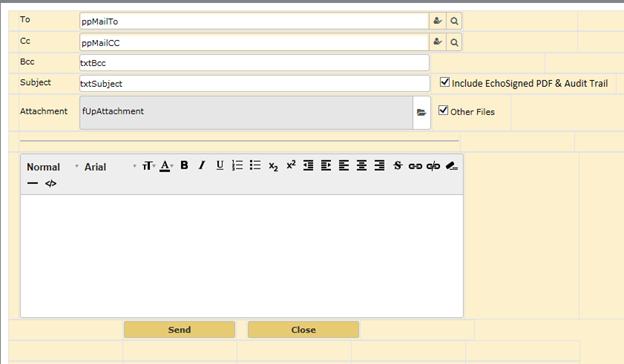Toggle Bold formatting in the editor
624x364 pixels.
pyautogui.click(x=184, y=165)
